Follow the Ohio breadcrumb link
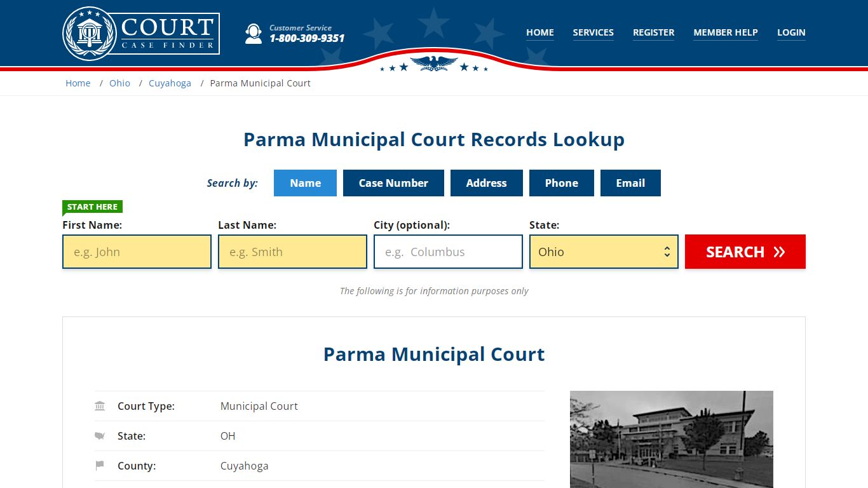 tap(119, 83)
